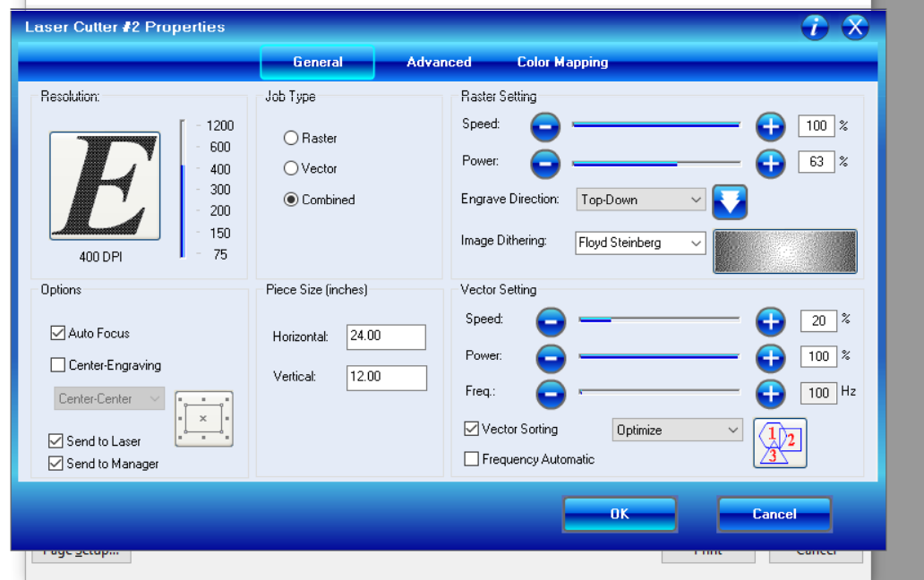Increase raster power with plus button

tap(771, 164)
